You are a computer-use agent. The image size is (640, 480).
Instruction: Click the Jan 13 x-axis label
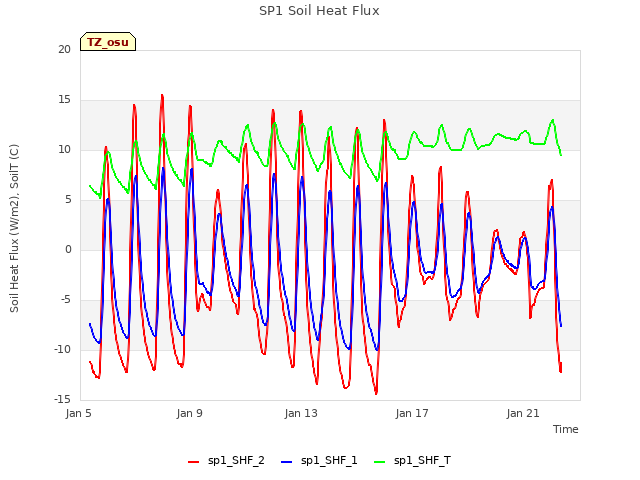coord(301,413)
